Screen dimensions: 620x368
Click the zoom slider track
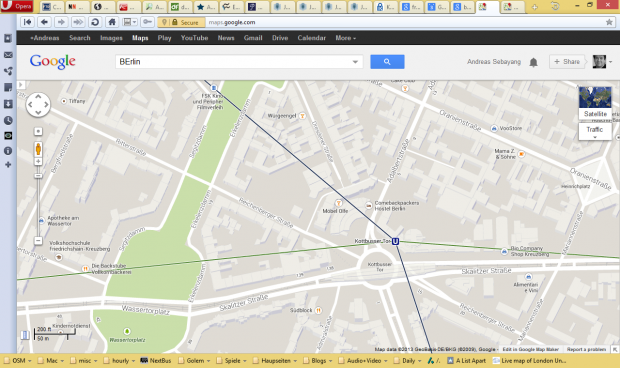tap(38, 209)
